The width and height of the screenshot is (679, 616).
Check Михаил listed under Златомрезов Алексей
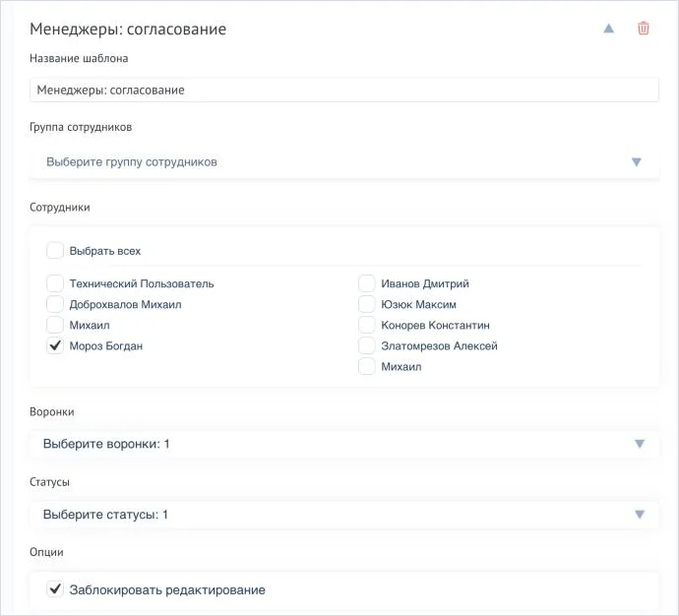coord(366,367)
